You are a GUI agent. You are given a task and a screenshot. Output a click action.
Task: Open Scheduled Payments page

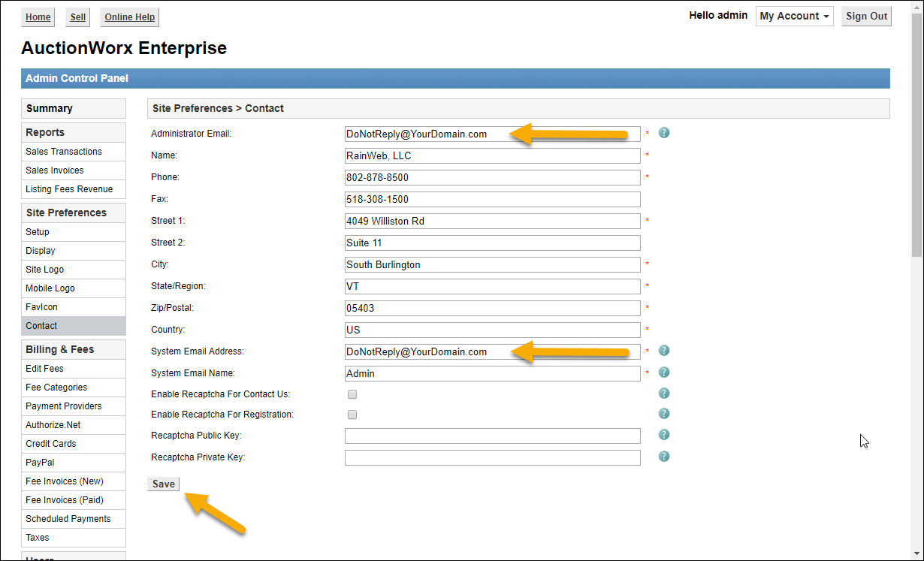pyautogui.click(x=74, y=519)
